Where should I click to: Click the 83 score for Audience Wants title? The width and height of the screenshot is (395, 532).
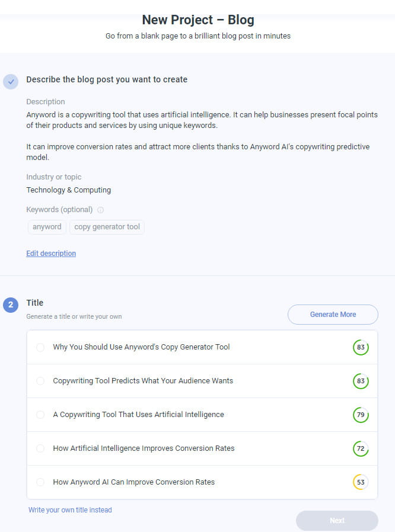tap(361, 381)
